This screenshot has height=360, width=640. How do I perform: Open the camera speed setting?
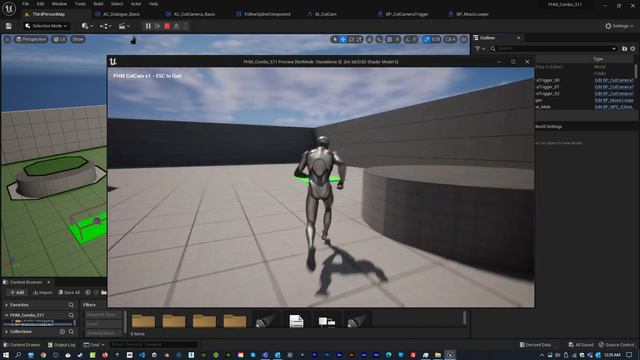(450, 39)
